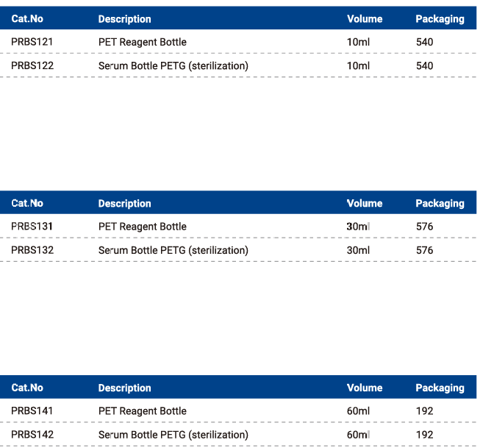Click the first table's Cat.No header
This screenshot has width=494, height=448.
coord(27,19)
